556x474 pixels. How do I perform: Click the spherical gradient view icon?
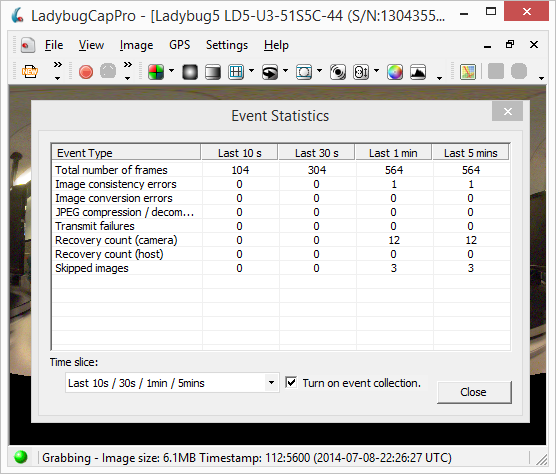[x=190, y=72]
